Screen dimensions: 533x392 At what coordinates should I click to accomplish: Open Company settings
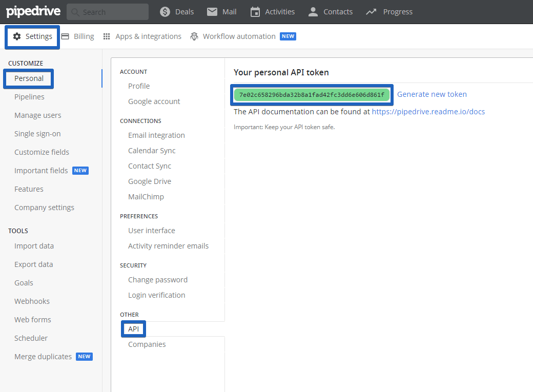tap(44, 208)
